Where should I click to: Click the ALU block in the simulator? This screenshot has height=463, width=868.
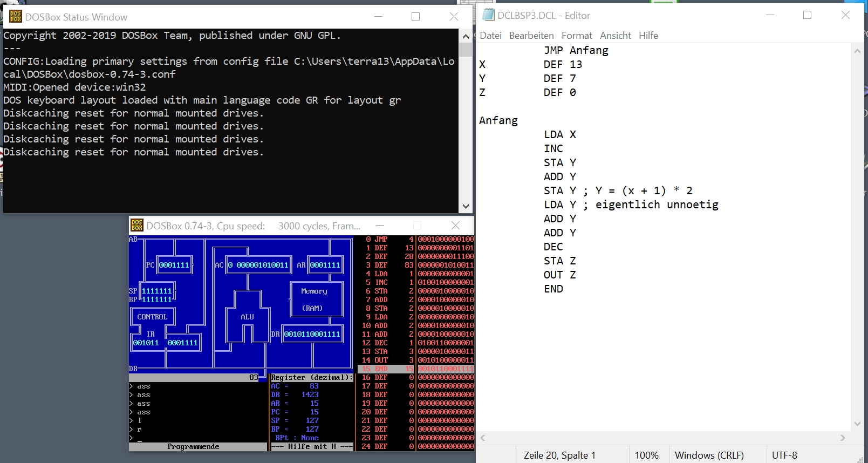247,317
